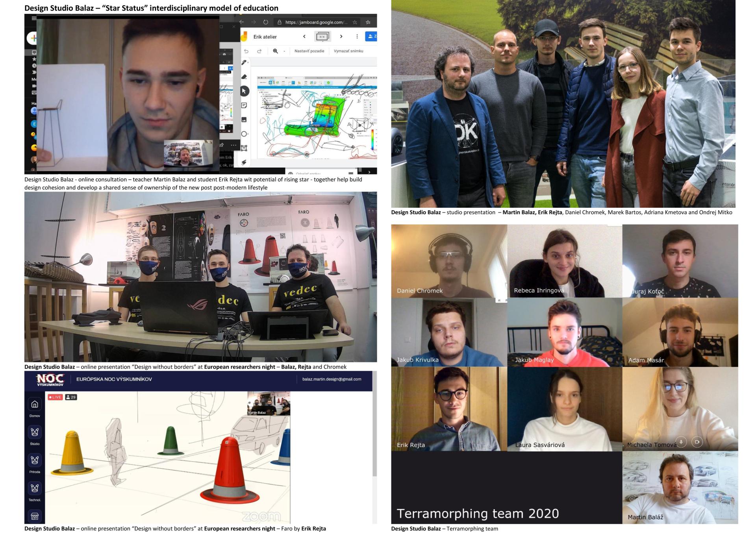Viewport: 756px width, 534px height.
Task: Click the undo arrow in Jamboard
Action: coord(246,51)
